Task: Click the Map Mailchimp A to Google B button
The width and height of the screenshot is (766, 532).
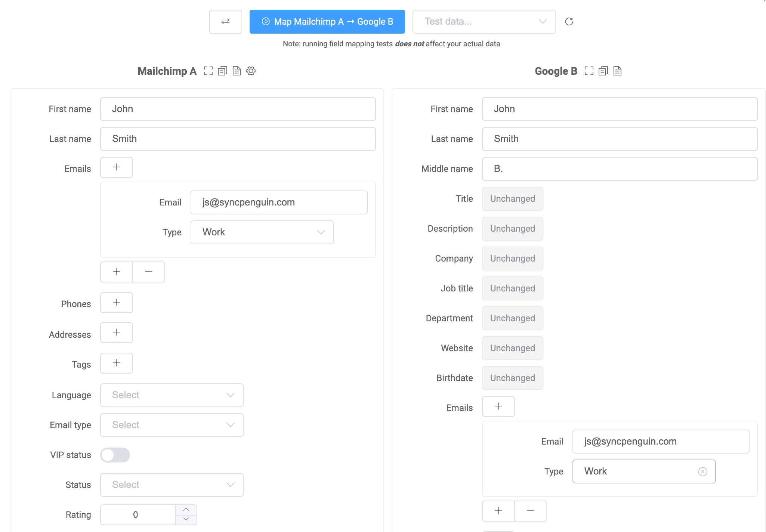Action: [x=327, y=22]
